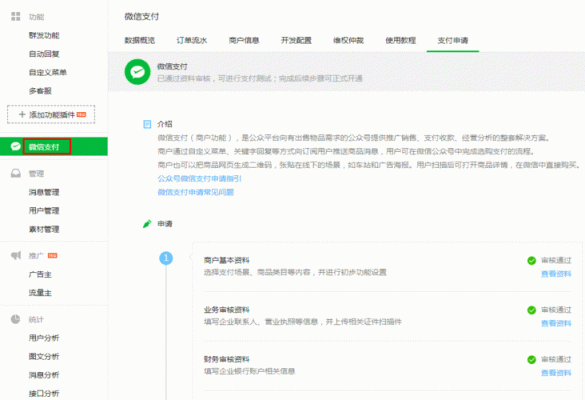Switch to the 使用教程 tab
This screenshot has width=585, height=400.
401,40
